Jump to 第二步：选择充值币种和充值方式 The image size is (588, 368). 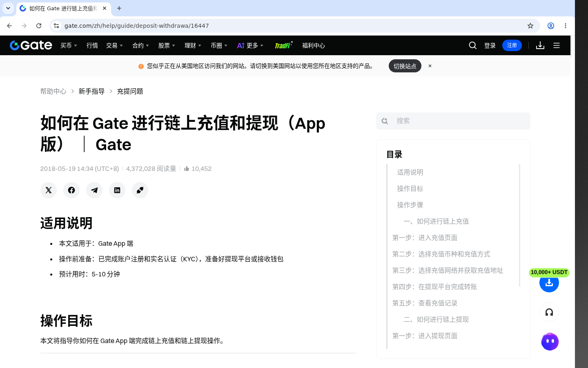(441, 254)
